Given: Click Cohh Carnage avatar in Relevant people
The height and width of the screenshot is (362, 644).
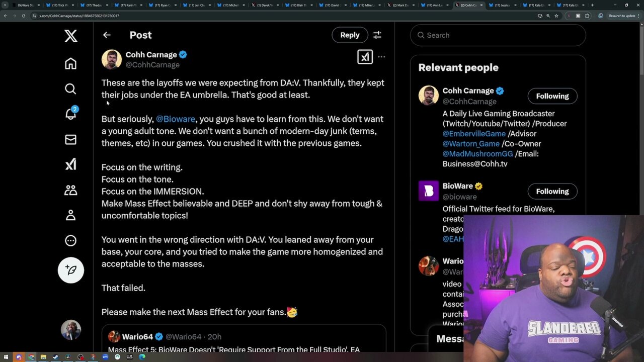Looking at the screenshot, I should [429, 96].
